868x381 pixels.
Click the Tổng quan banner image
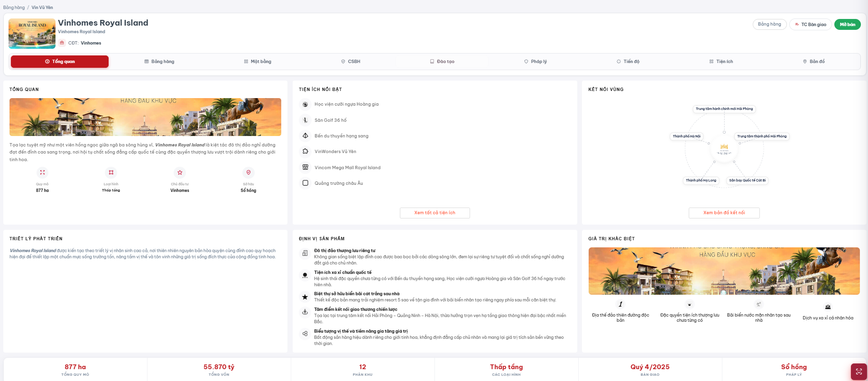coord(145,117)
